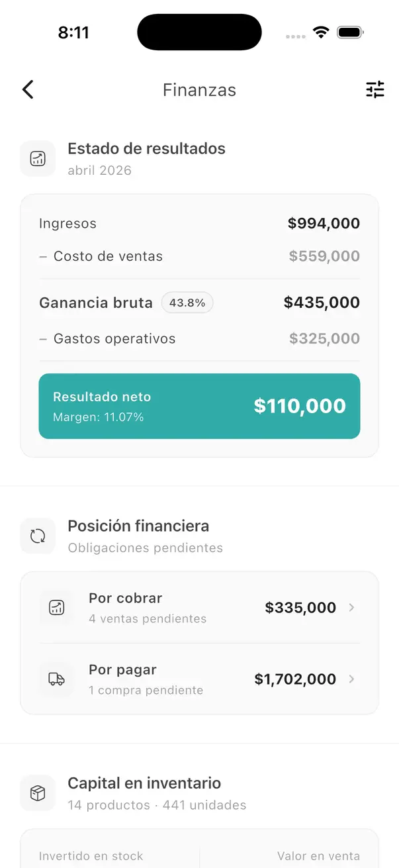Image resolution: width=399 pixels, height=868 pixels.
Task: Select the Resultado neto highlighted card
Action: 199,406
